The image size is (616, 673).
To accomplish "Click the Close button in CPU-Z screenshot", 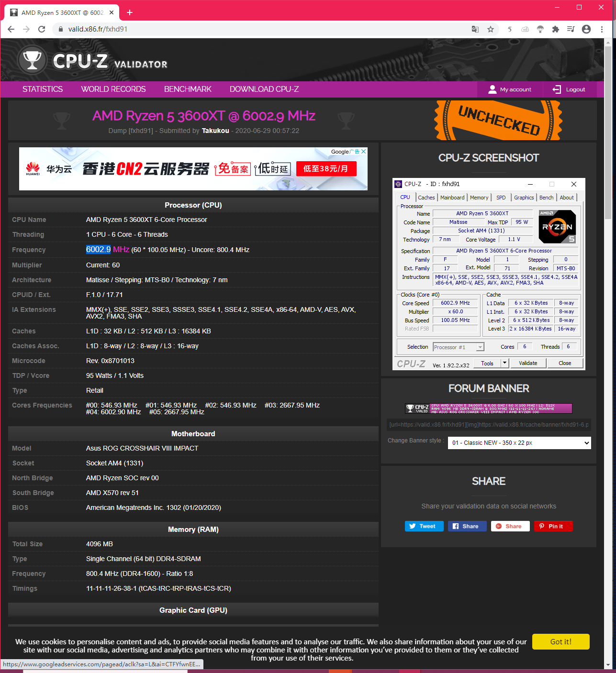I will tap(565, 363).
